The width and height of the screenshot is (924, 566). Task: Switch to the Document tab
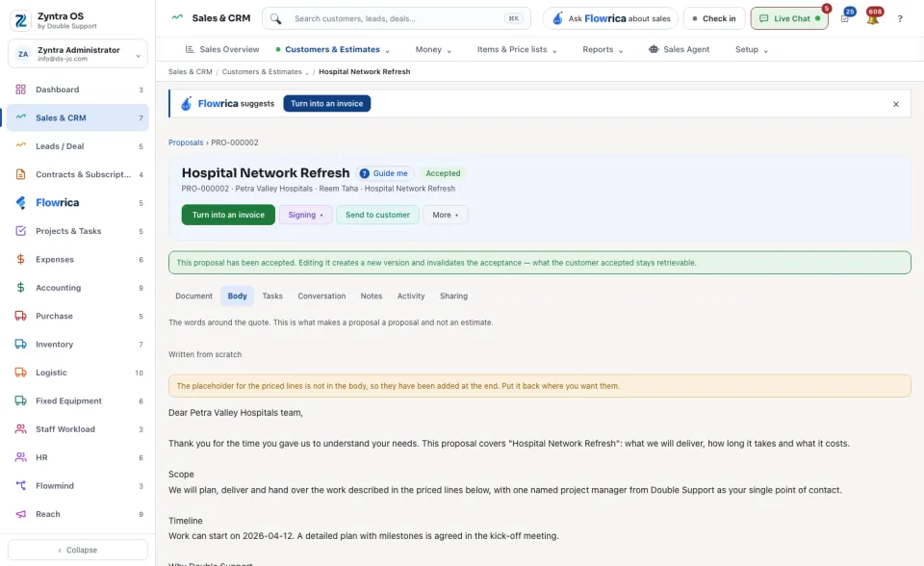193,296
